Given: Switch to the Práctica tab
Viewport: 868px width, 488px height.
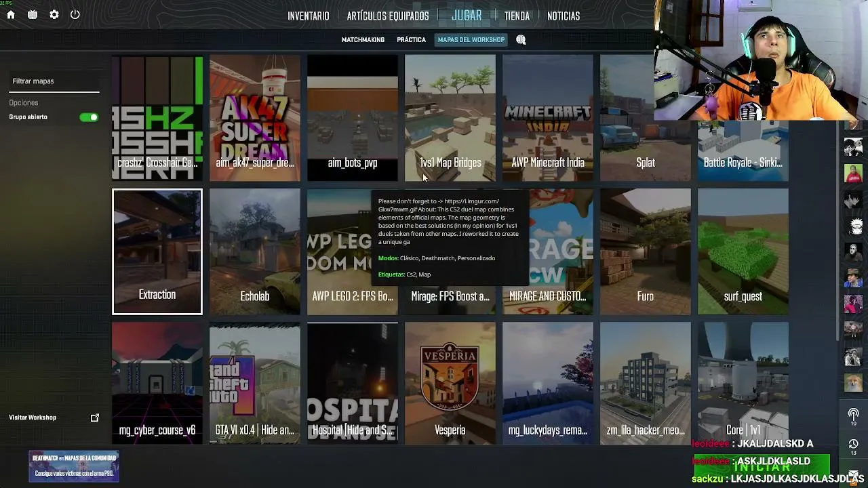Looking at the screenshot, I should coord(411,40).
